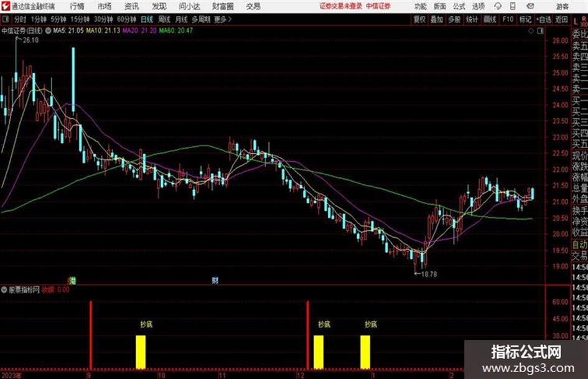Click the 26.00 price axis label
Screen dimensions: 588x379
(560, 40)
